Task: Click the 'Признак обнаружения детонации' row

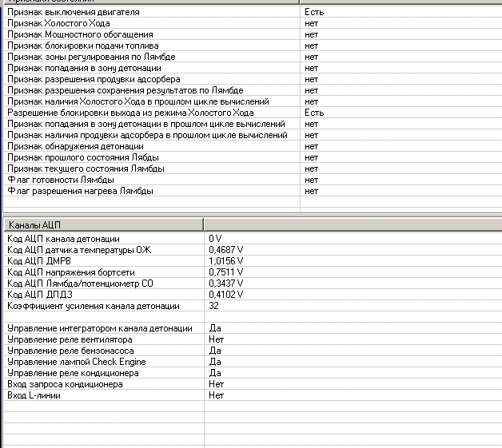Action: pos(75,147)
